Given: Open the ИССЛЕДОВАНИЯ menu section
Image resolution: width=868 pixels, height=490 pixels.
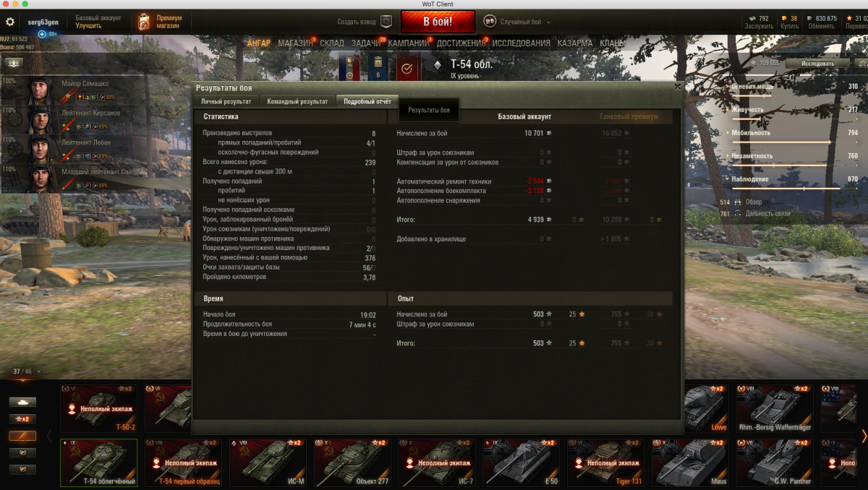Looking at the screenshot, I should click(x=521, y=43).
